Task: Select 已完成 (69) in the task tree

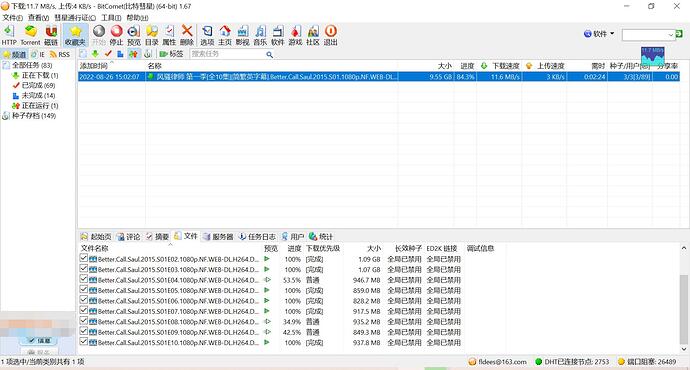Action: (38, 85)
